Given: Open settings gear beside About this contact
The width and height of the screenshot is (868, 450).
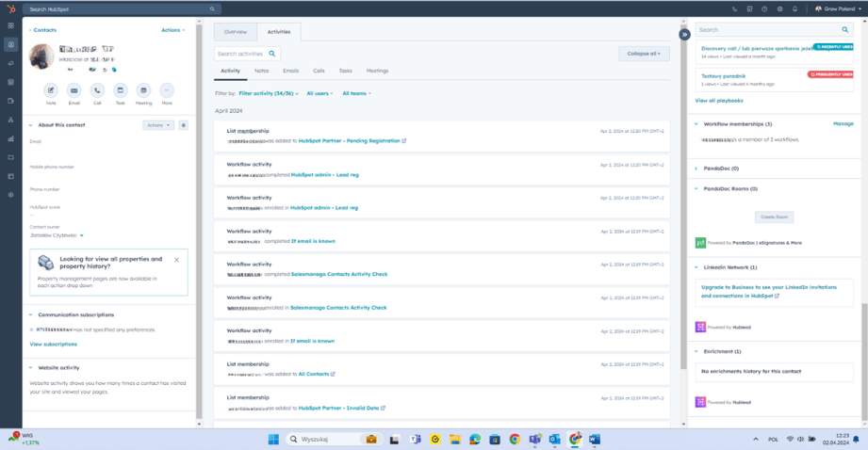Looking at the screenshot, I should click(x=183, y=125).
